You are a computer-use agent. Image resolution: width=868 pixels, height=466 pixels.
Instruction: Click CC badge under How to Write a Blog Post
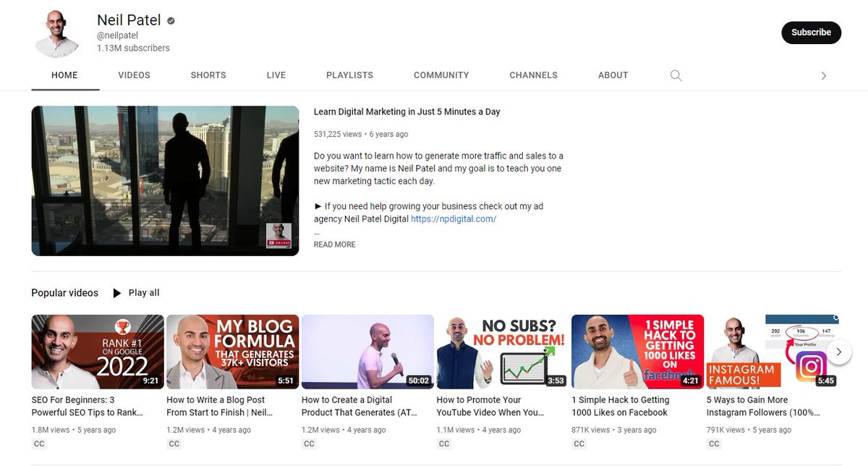(x=174, y=444)
